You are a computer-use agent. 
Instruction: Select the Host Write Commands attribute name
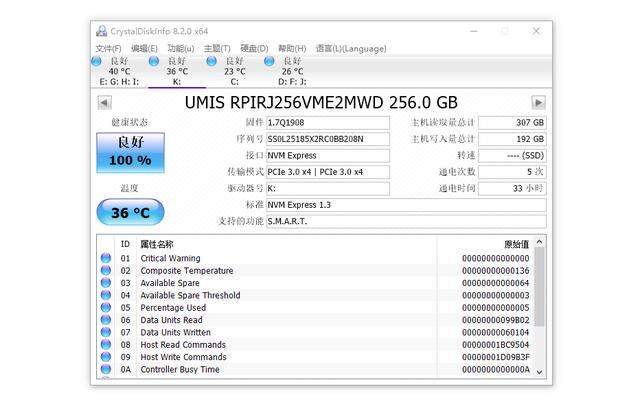point(183,357)
